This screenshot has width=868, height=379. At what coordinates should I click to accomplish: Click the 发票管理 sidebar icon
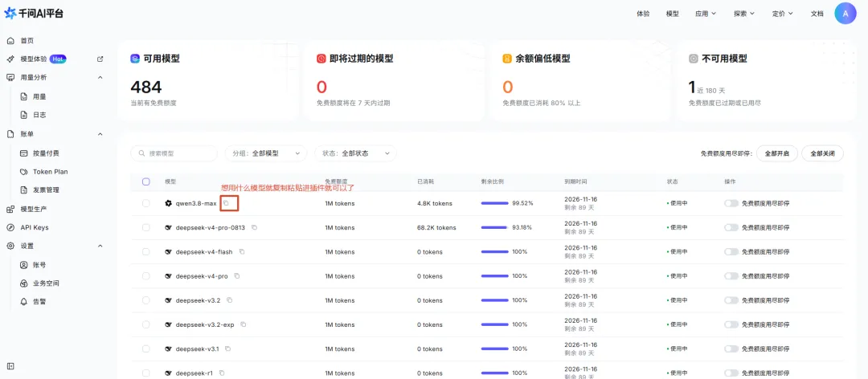pyautogui.click(x=24, y=190)
